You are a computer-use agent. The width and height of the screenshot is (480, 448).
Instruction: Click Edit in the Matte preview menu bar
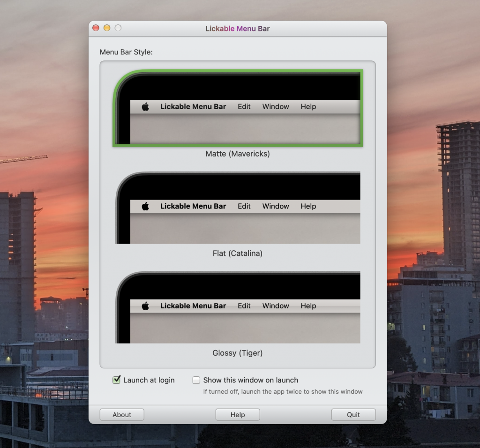coord(244,107)
